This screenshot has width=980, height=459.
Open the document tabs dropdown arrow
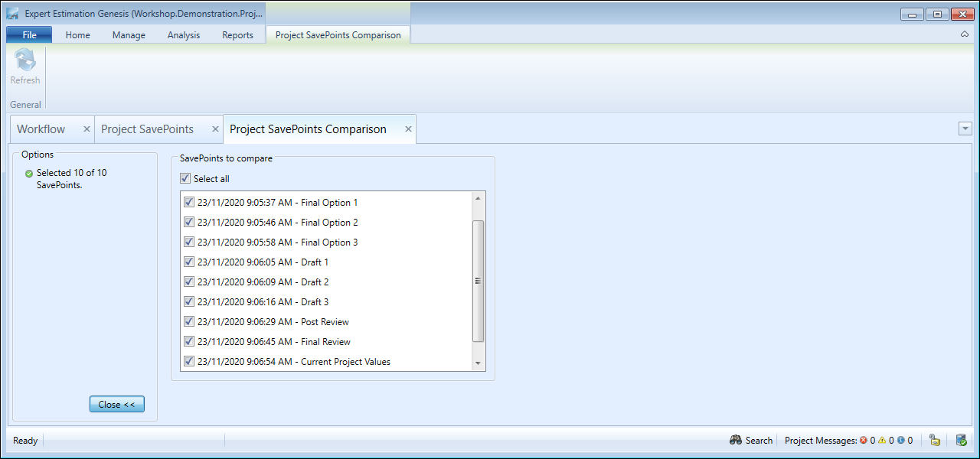point(965,129)
